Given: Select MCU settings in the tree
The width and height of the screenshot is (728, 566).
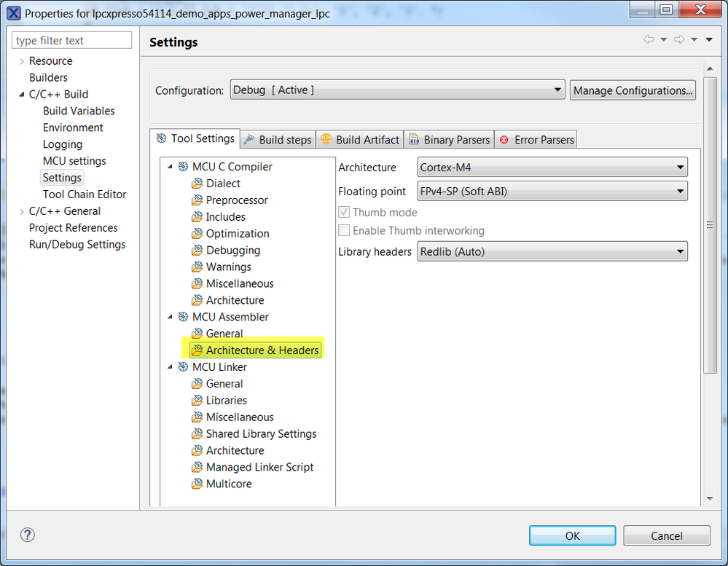Looking at the screenshot, I should [x=74, y=161].
